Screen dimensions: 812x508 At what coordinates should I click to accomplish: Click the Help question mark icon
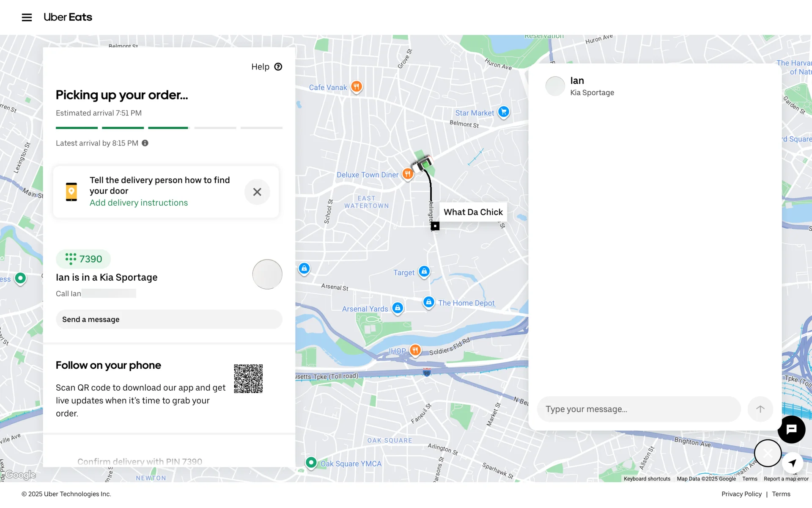click(x=278, y=67)
